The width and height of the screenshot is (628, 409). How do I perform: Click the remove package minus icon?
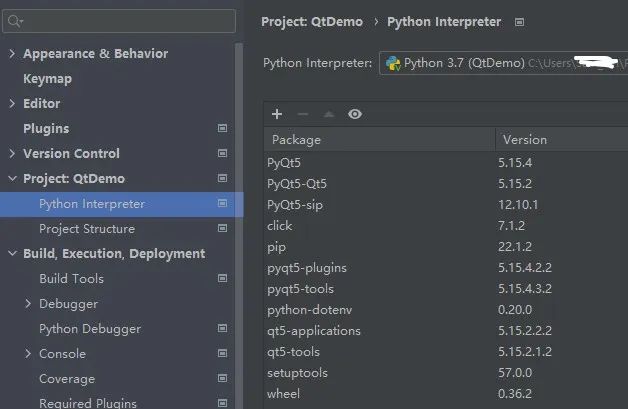pyautogui.click(x=303, y=115)
